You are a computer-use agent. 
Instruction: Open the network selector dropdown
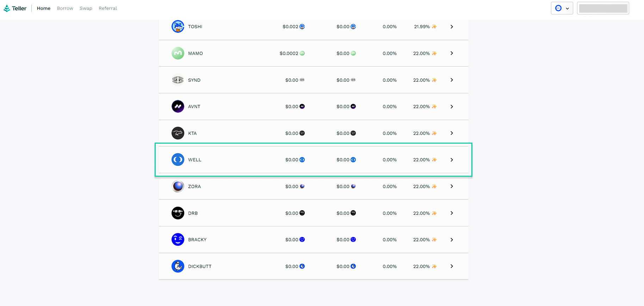[x=562, y=8]
